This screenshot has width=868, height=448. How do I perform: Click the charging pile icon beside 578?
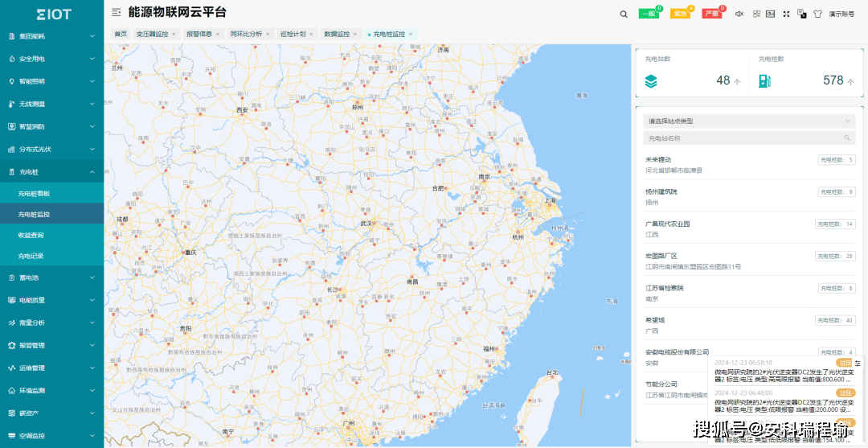click(x=764, y=81)
